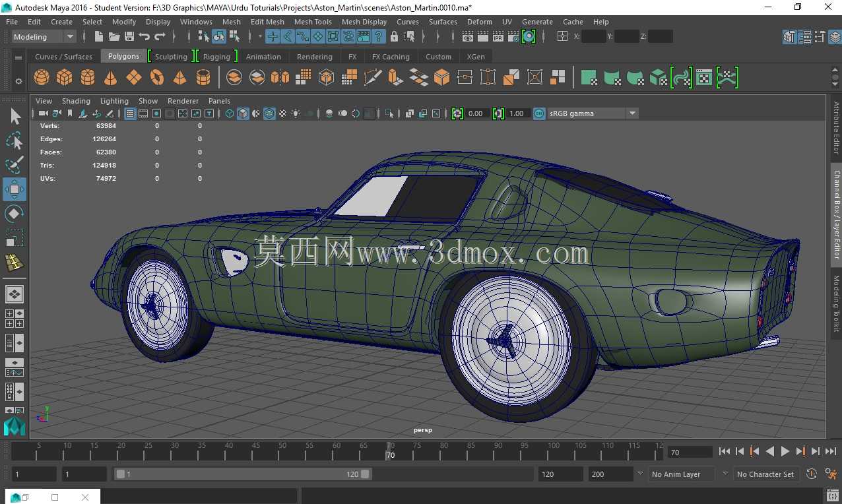The height and width of the screenshot is (504, 842).
Task: Open the Attribute Editor side tab
Action: (x=836, y=128)
